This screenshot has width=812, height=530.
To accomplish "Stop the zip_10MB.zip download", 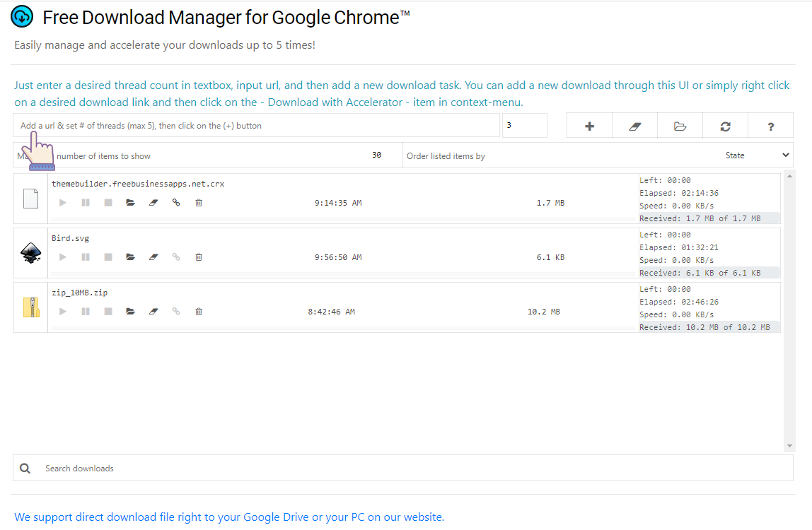I will pyautogui.click(x=108, y=312).
